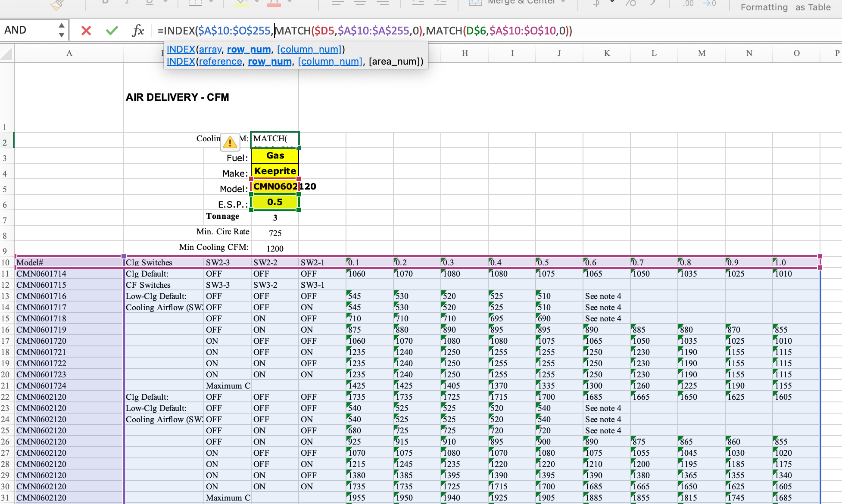Select Format as Table in the ribbon
This screenshot has height=504, width=842.
point(814,7)
